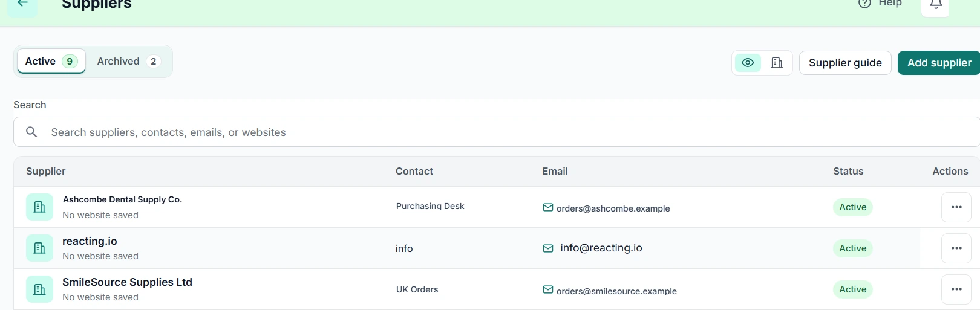Click Active status badge for Ashcombe
Viewport: 980px width, 310px height.
[852, 207]
